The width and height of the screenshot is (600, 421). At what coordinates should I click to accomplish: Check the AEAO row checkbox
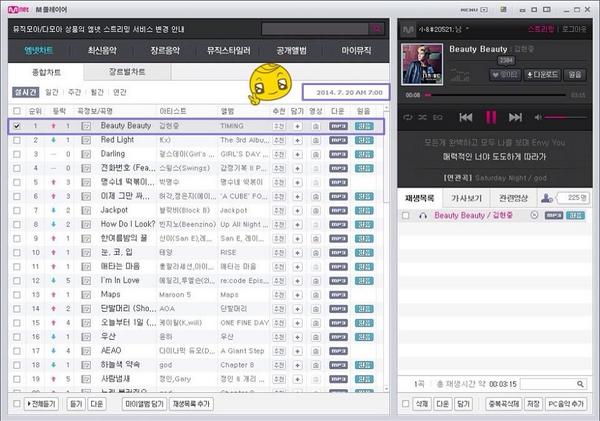coord(17,351)
